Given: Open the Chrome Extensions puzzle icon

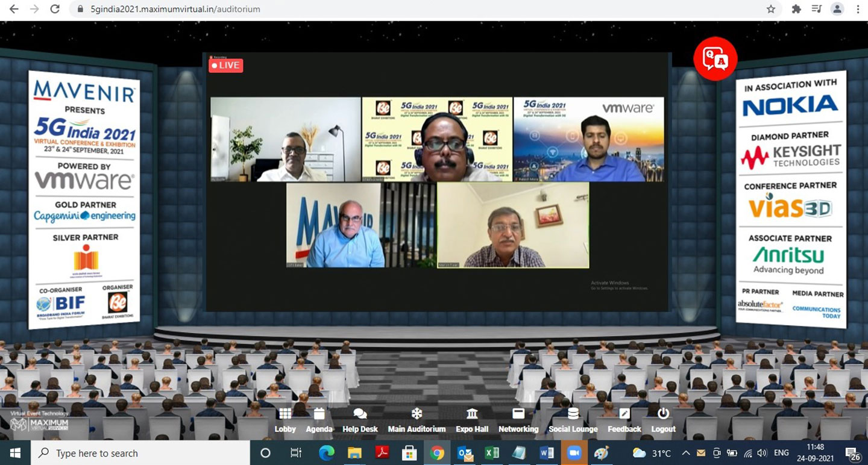Looking at the screenshot, I should [x=796, y=9].
